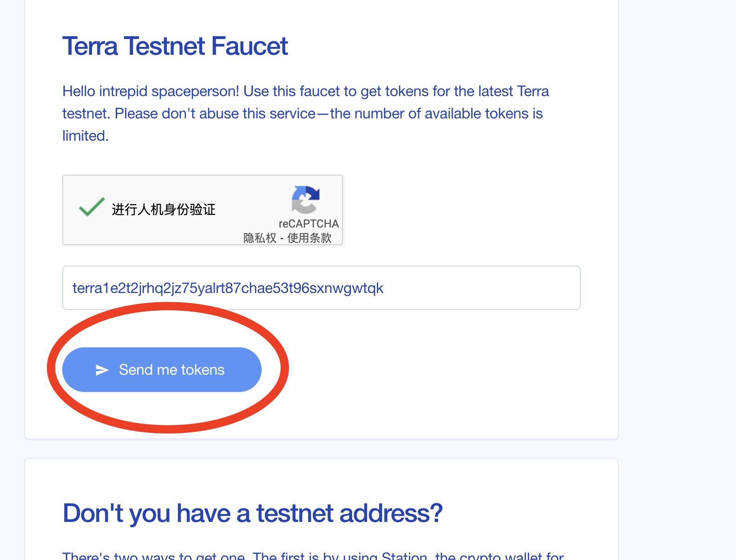The height and width of the screenshot is (560, 736).
Task: Click the reCAPTCHA text under the logo
Action: click(309, 224)
